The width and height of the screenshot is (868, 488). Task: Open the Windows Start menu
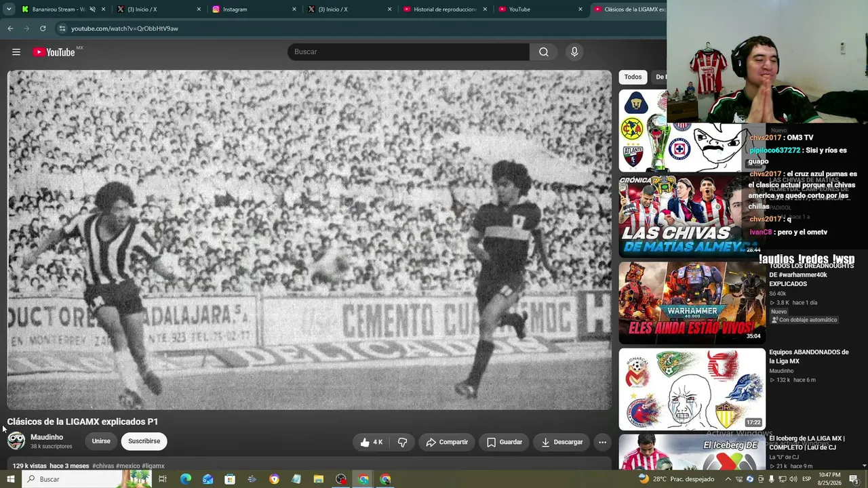click(x=10, y=479)
